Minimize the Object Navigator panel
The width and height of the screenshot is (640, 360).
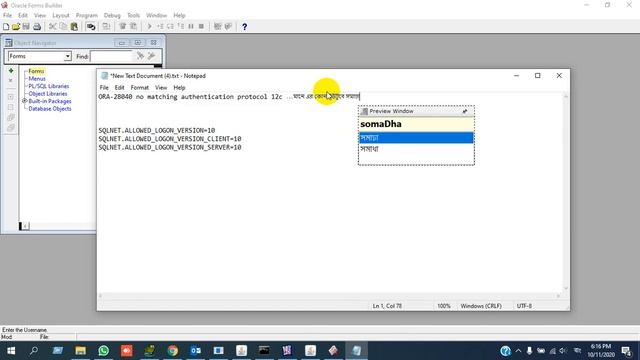point(122,42)
